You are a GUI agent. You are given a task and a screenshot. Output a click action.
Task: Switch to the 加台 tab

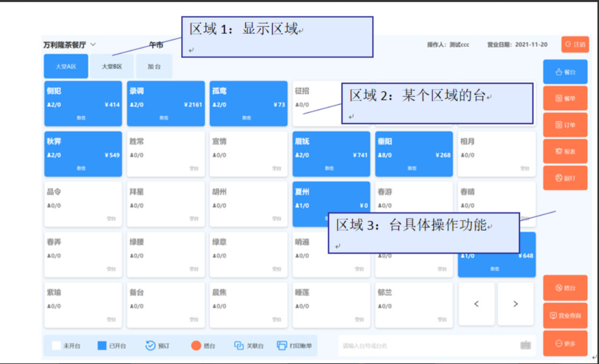click(x=154, y=67)
